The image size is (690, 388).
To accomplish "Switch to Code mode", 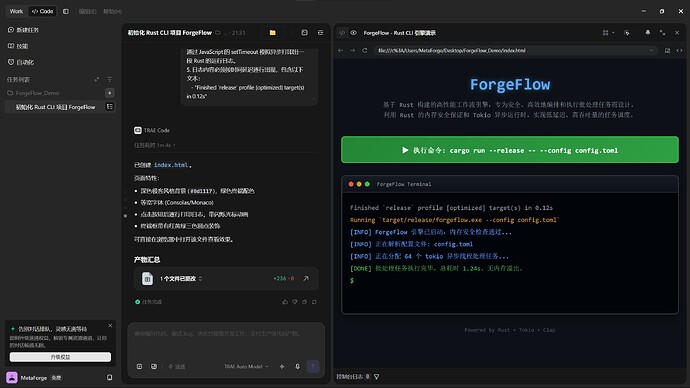I will [x=42, y=11].
